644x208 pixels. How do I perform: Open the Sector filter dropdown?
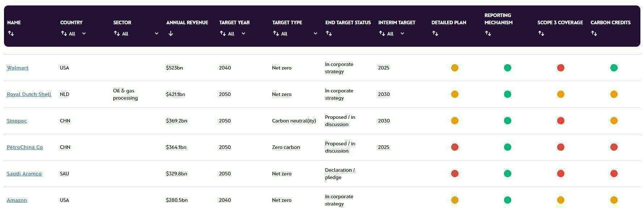pyautogui.click(x=156, y=34)
